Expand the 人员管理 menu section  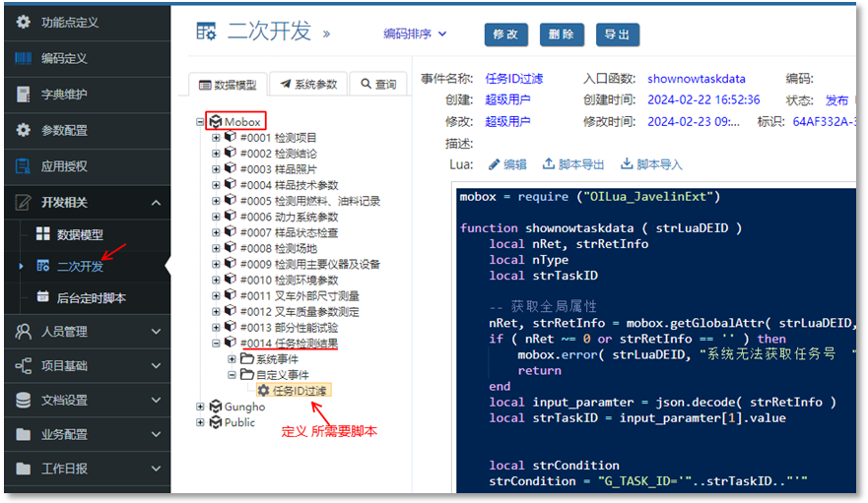pyautogui.click(x=155, y=332)
